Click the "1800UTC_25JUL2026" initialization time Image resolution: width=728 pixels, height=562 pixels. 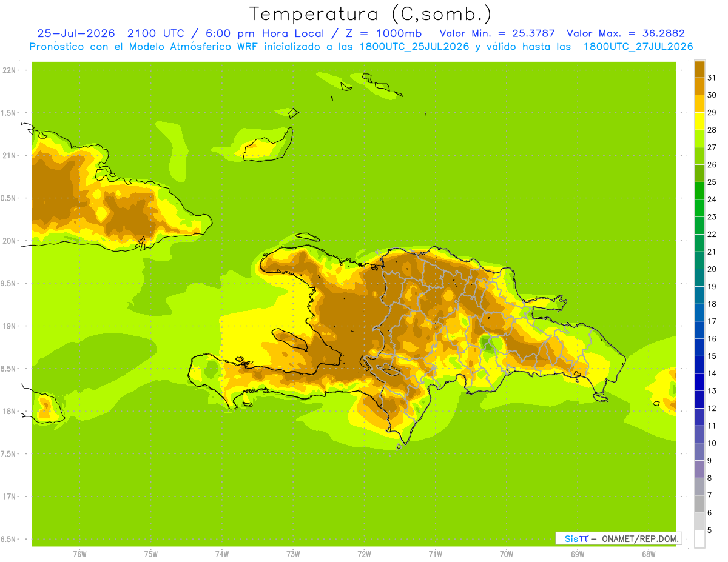click(x=414, y=47)
